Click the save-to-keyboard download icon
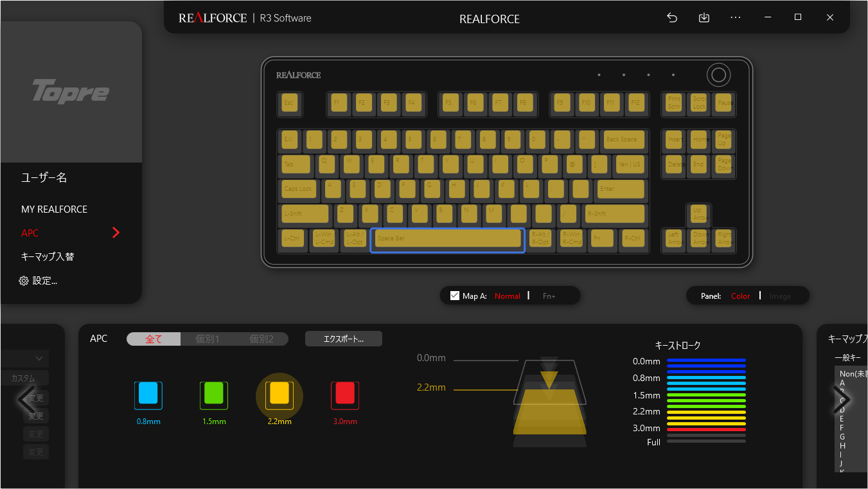868x489 pixels. pos(704,18)
